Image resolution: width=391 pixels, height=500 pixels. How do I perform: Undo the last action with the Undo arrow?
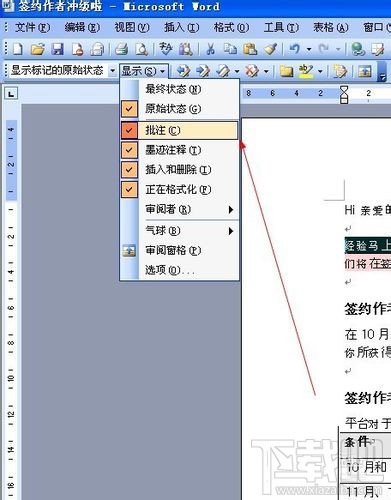(x=294, y=49)
